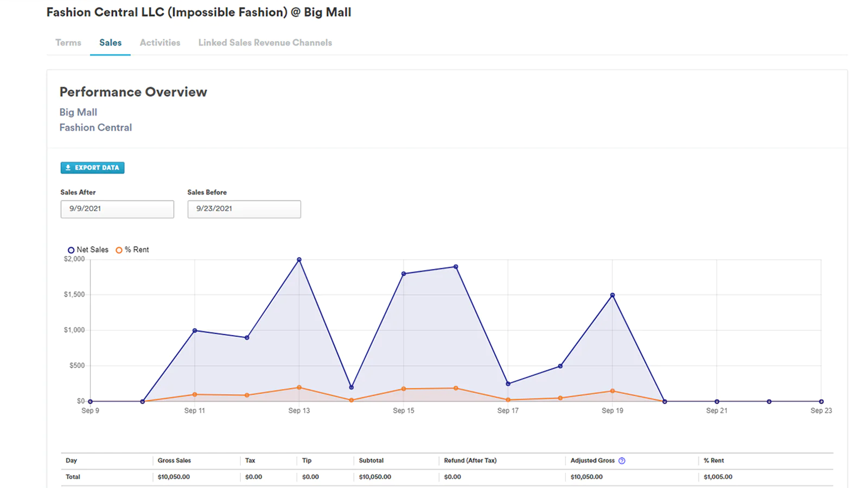Image resolution: width=868 pixels, height=488 pixels.
Task: Open the Big Mall link
Action: click(x=78, y=112)
